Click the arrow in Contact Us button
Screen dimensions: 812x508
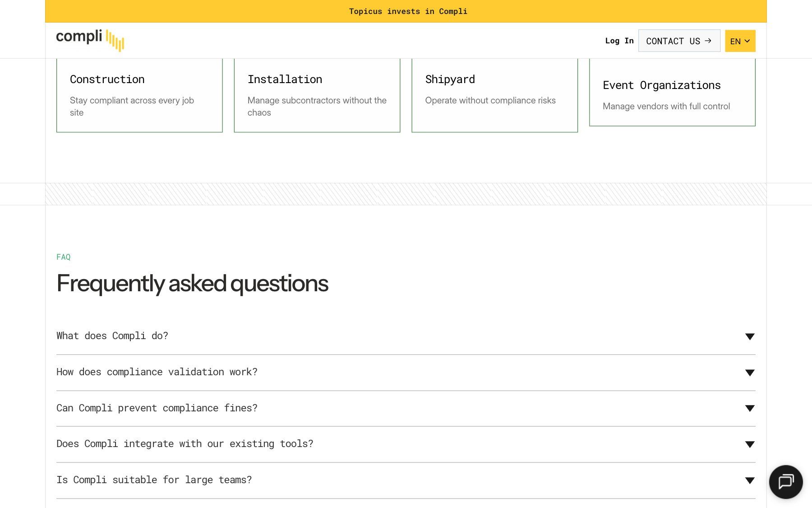pyautogui.click(x=708, y=41)
